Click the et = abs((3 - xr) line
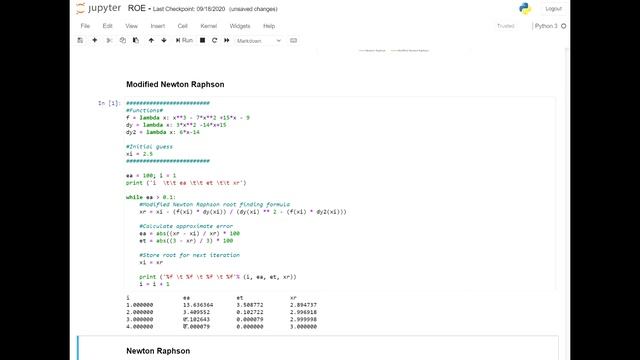This screenshot has width=640, height=360. point(186,241)
